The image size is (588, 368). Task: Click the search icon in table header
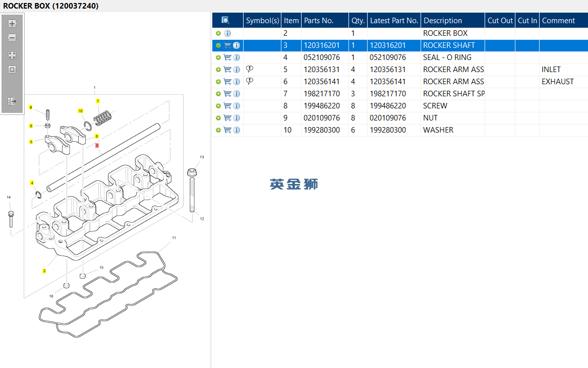coord(225,20)
